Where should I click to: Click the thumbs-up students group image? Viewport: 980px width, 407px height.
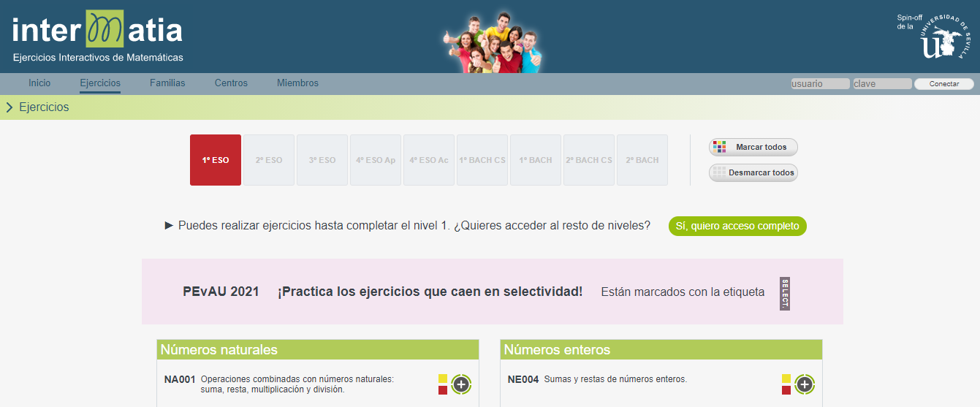[x=492, y=40]
